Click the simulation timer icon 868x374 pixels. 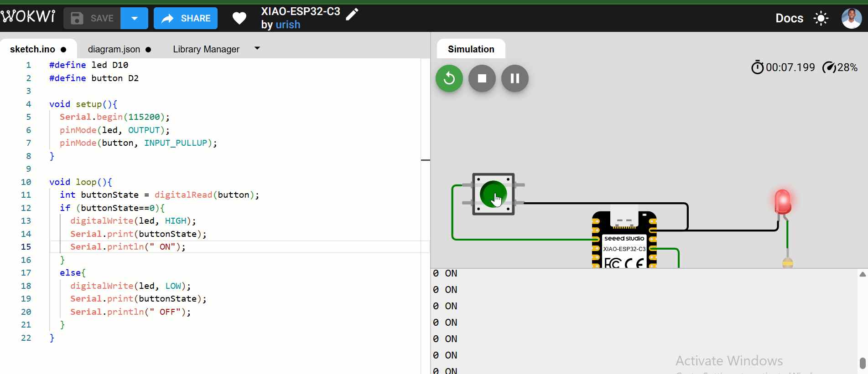pyautogui.click(x=757, y=67)
